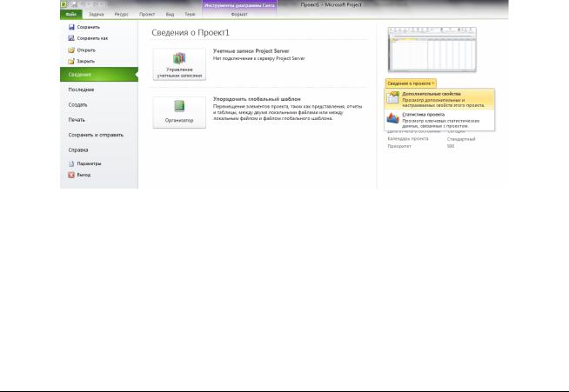Screen dimensions: 569x392
Task: Open the Формат tab under Gantt tools
Action: pos(239,14)
